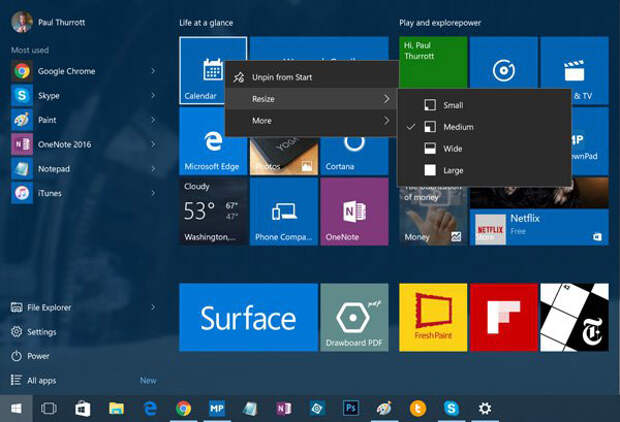Click Paul Thurrott user account

pyautogui.click(x=48, y=22)
